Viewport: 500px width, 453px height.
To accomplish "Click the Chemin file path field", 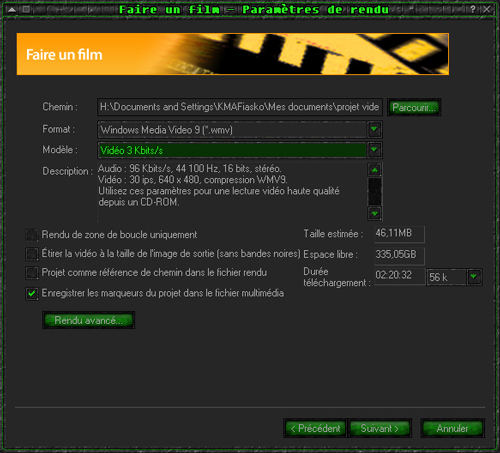I will [x=240, y=107].
